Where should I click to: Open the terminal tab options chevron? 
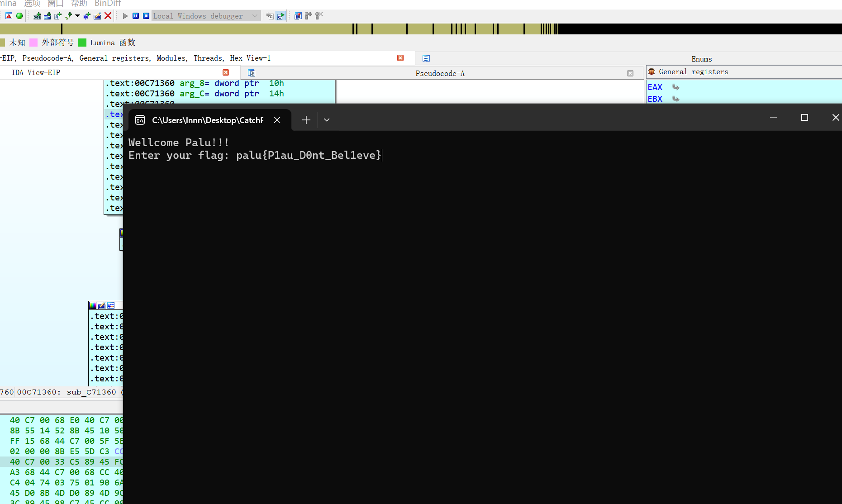327,119
